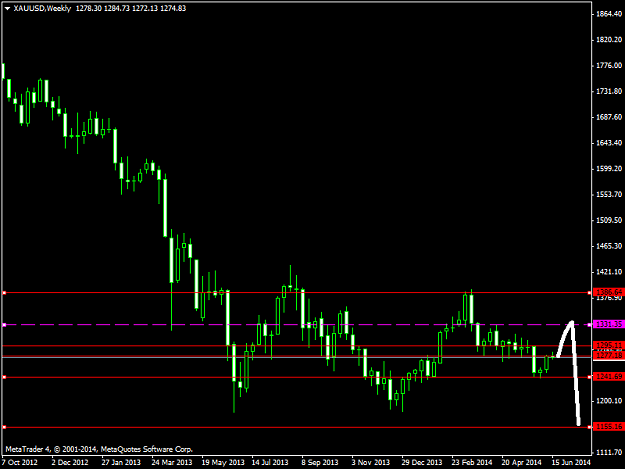Click the XAUUSD,Weekly chart title

click(42, 8)
